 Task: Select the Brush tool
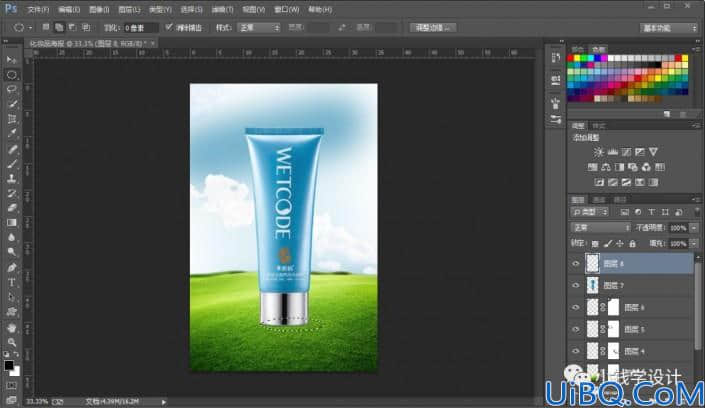[12, 164]
